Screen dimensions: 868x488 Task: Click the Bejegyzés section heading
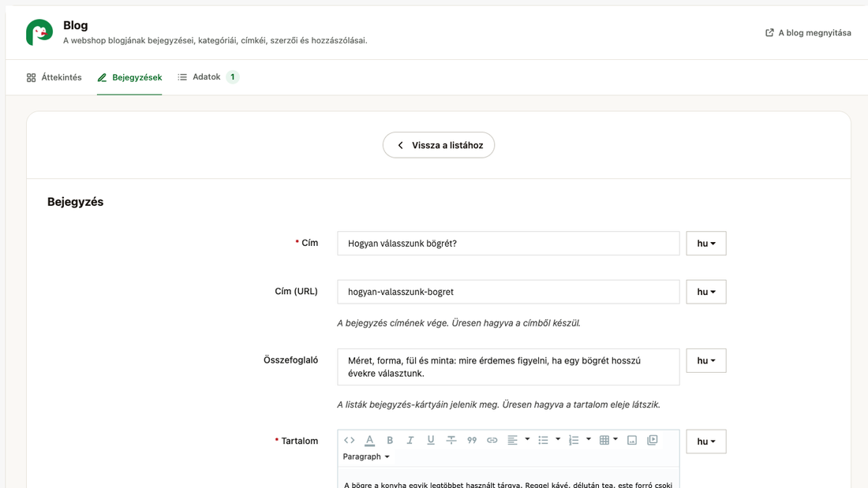(x=75, y=202)
